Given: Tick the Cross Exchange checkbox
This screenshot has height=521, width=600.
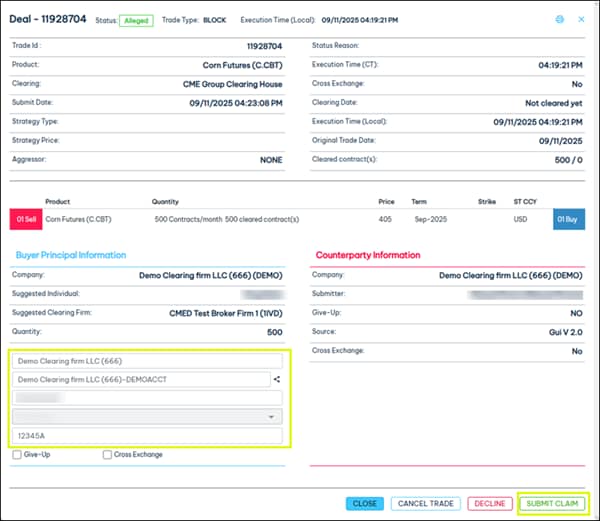Looking at the screenshot, I should (x=107, y=455).
